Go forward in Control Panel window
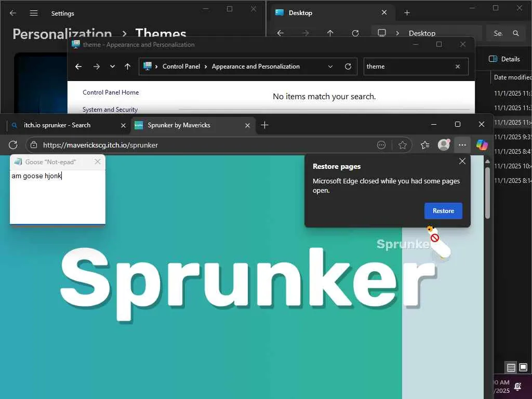The height and width of the screenshot is (399, 532). (x=97, y=66)
